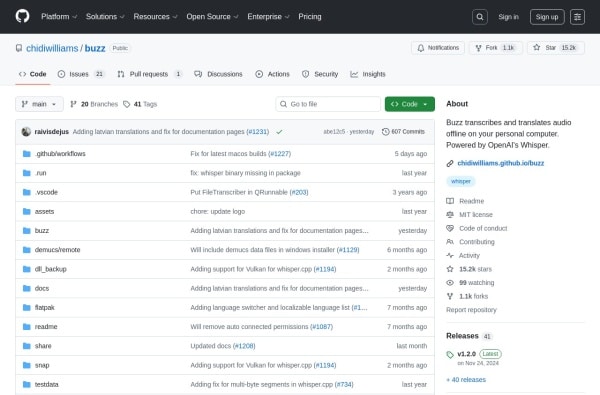Expand the Resources menu
600x395 pixels.
(155, 16)
